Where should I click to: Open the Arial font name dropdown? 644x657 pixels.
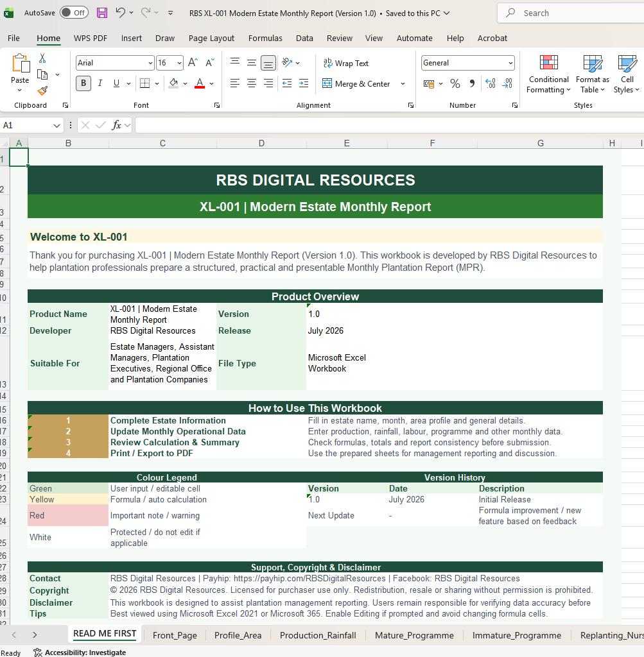[150, 64]
